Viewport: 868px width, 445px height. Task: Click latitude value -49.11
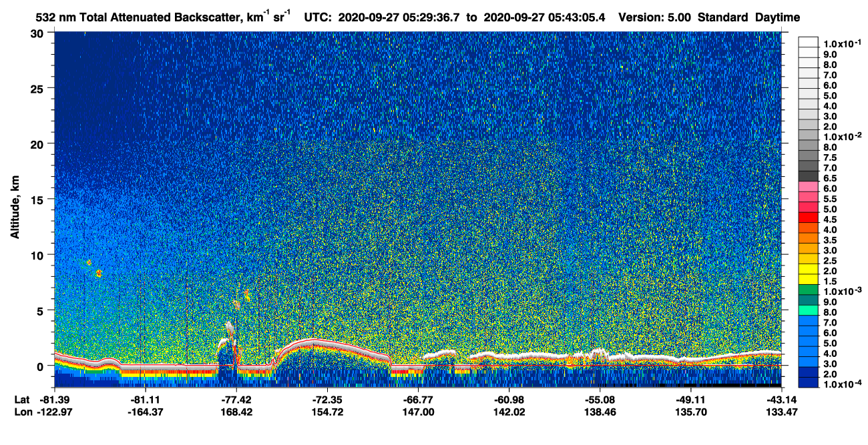coord(690,399)
